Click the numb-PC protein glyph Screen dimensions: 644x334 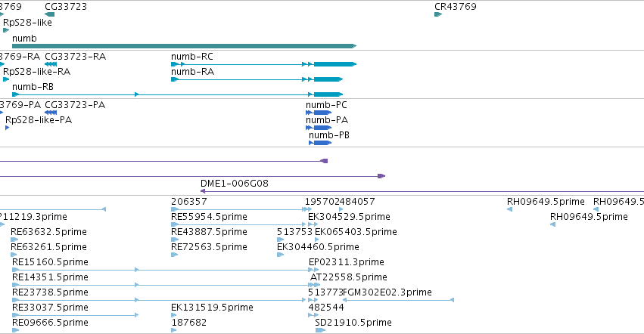click(319, 113)
